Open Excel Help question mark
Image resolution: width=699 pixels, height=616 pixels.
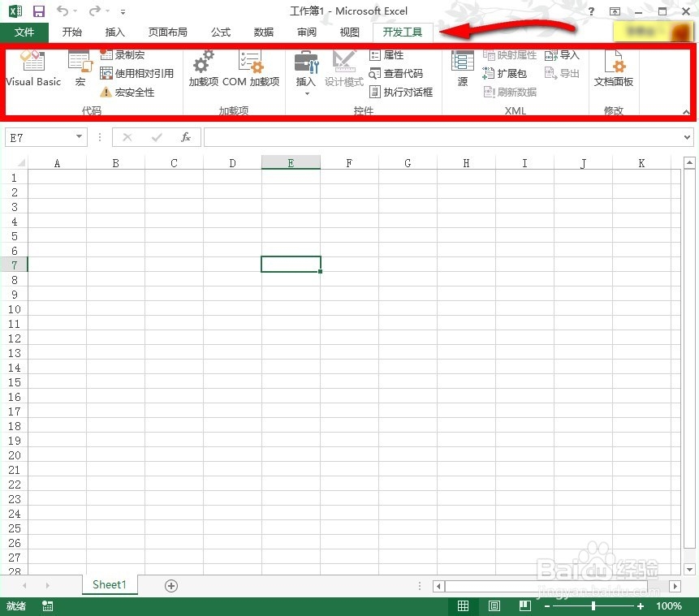tap(591, 11)
